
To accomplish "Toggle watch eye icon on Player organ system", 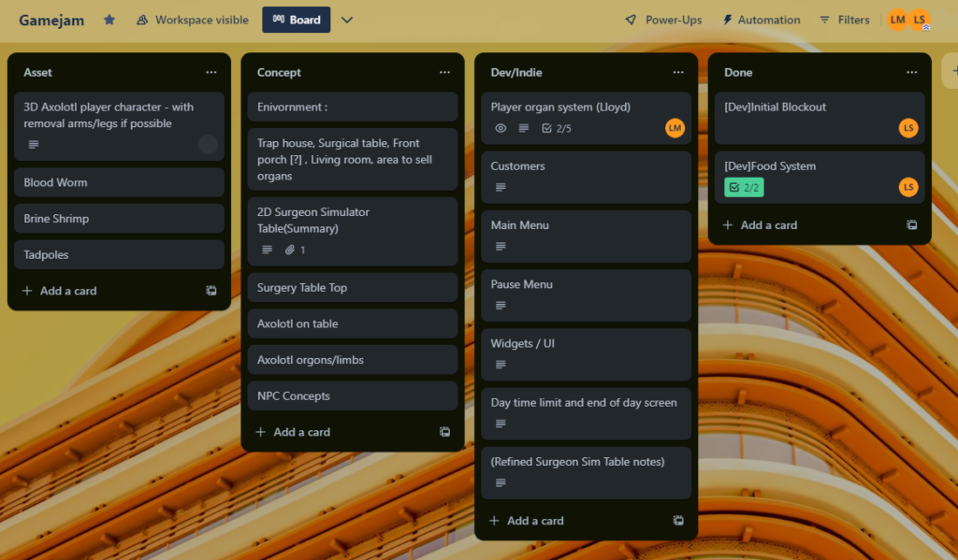I will coord(501,128).
